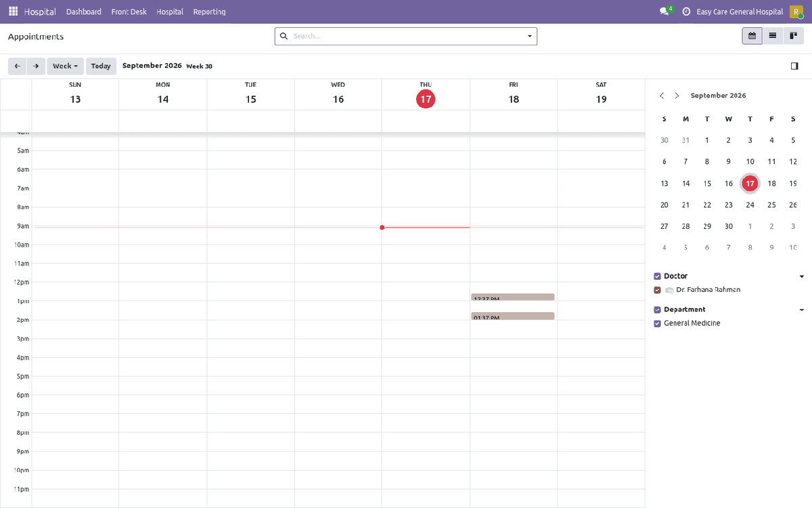Click Tuesday 15 column header
Viewport: 812px width, 508px height.
pyautogui.click(x=251, y=94)
